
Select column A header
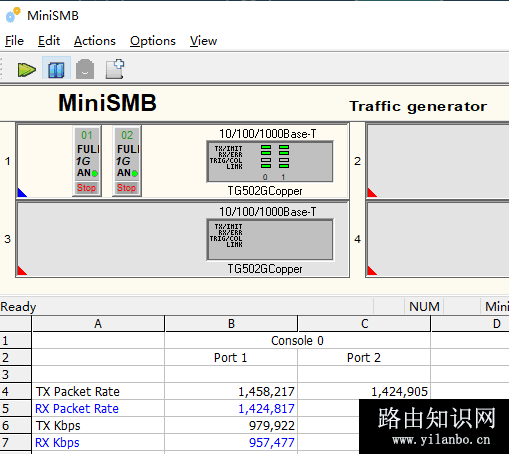pos(98,324)
